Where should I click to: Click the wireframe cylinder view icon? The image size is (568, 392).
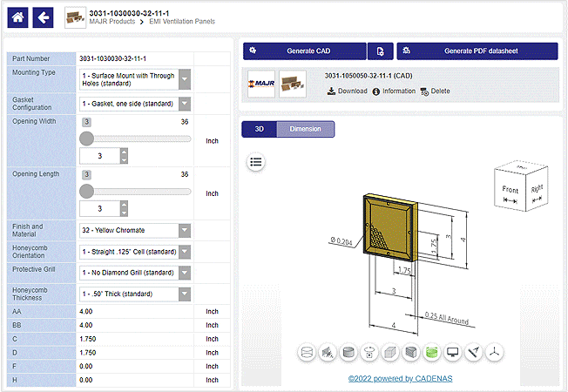[x=307, y=353]
